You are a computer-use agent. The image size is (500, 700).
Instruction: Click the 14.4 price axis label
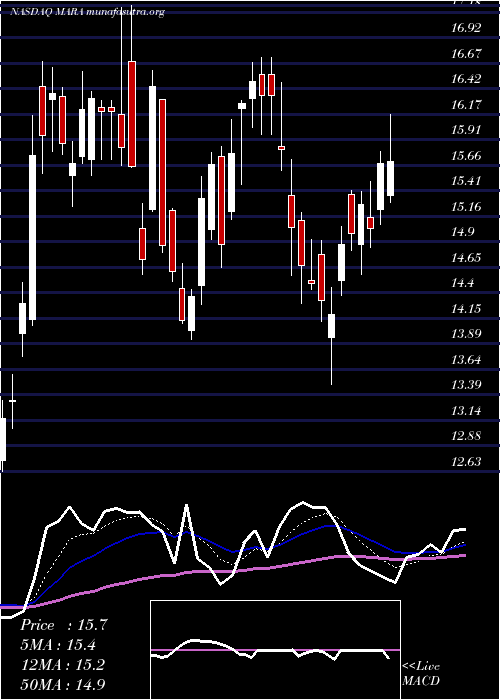pyautogui.click(x=462, y=283)
